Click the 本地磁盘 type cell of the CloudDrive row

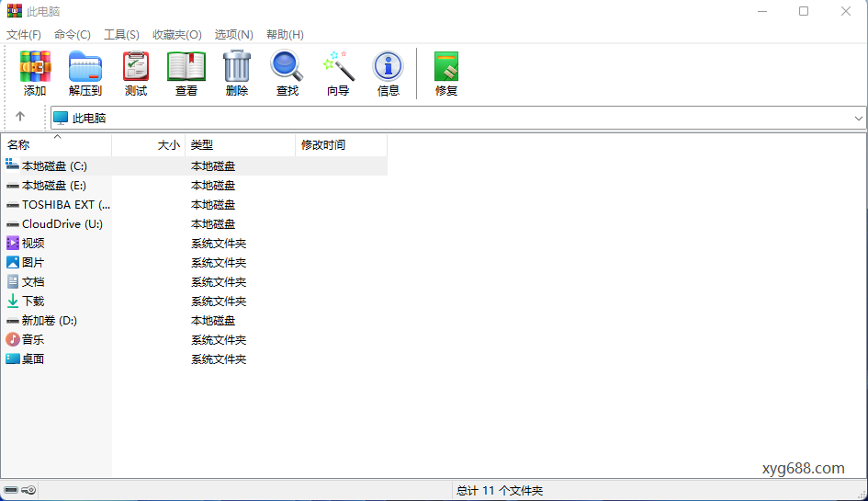(213, 224)
